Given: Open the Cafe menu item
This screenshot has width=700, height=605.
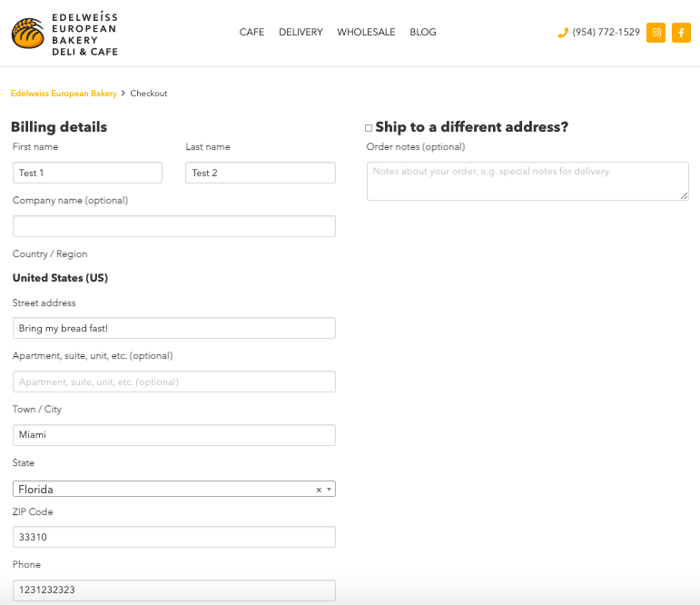Looking at the screenshot, I should [251, 33].
